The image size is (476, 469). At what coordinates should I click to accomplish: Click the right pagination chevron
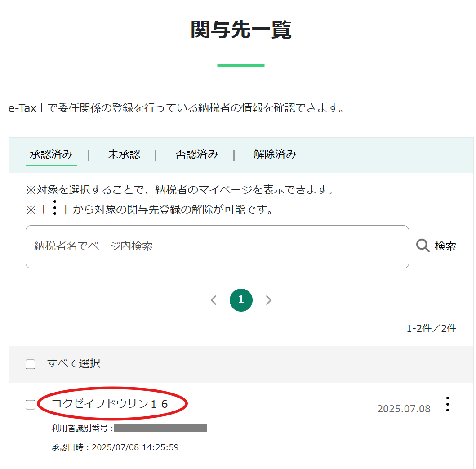(268, 300)
